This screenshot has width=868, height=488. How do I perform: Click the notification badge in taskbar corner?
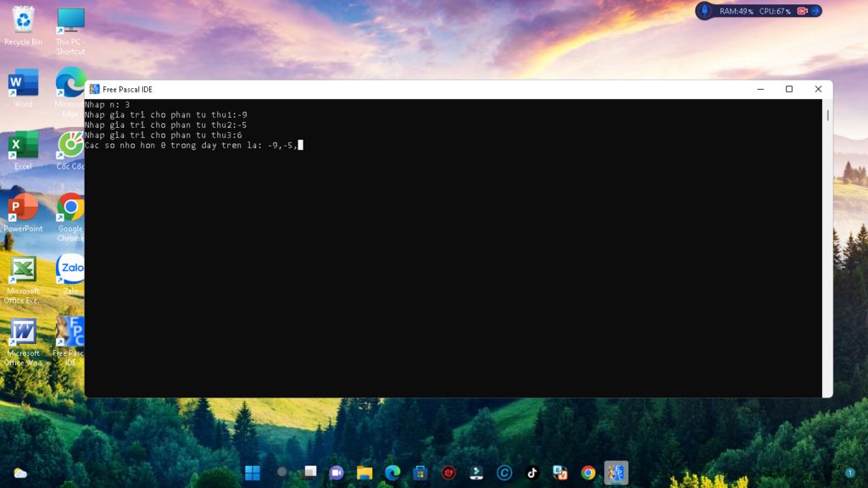click(x=849, y=473)
